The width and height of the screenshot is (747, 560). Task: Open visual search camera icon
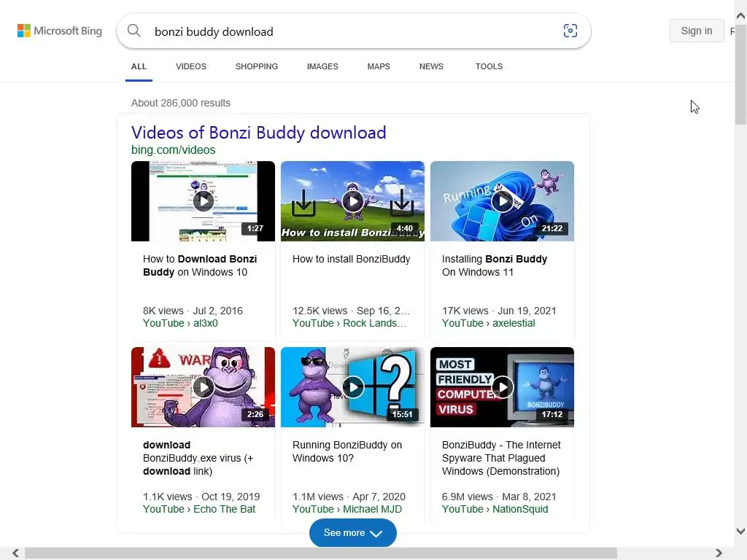570,31
